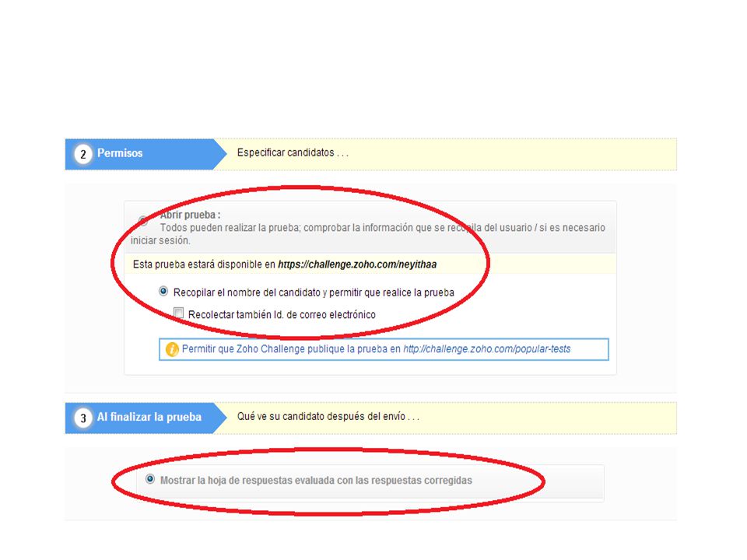Click Qué ve su candidato después del envío

point(328,416)
